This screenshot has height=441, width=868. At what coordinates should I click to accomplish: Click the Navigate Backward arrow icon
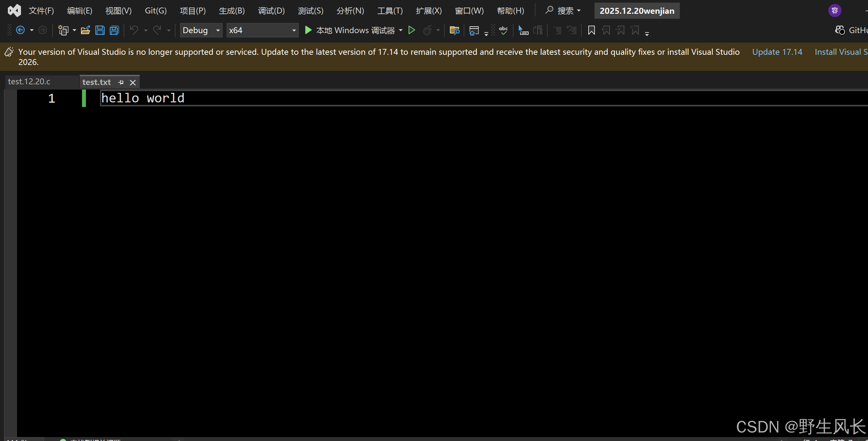[20, 30]
